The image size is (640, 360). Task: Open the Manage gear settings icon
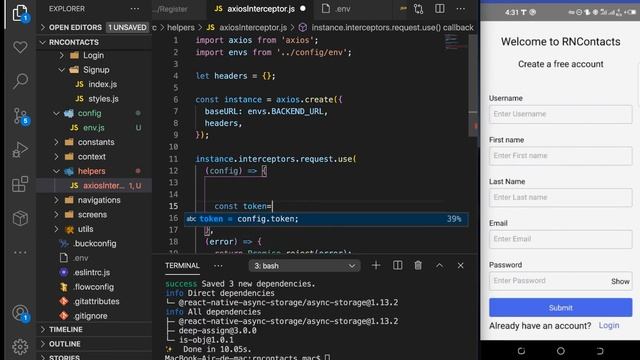click(20, 347)
